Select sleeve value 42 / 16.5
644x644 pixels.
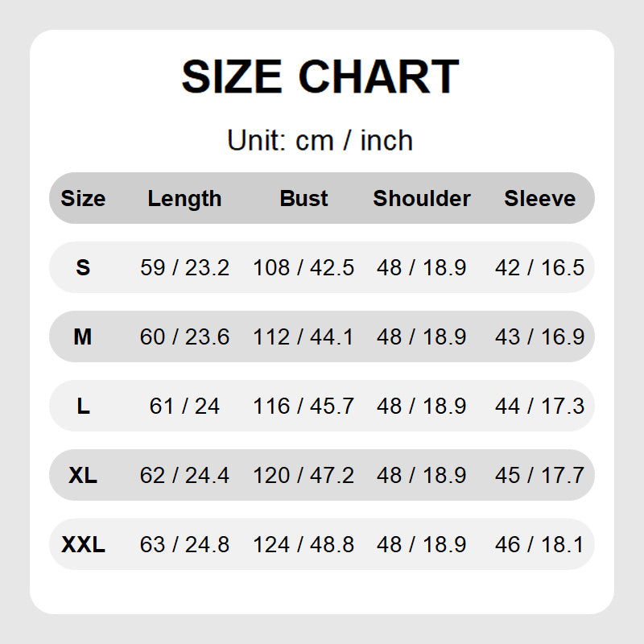pos(539,268)
